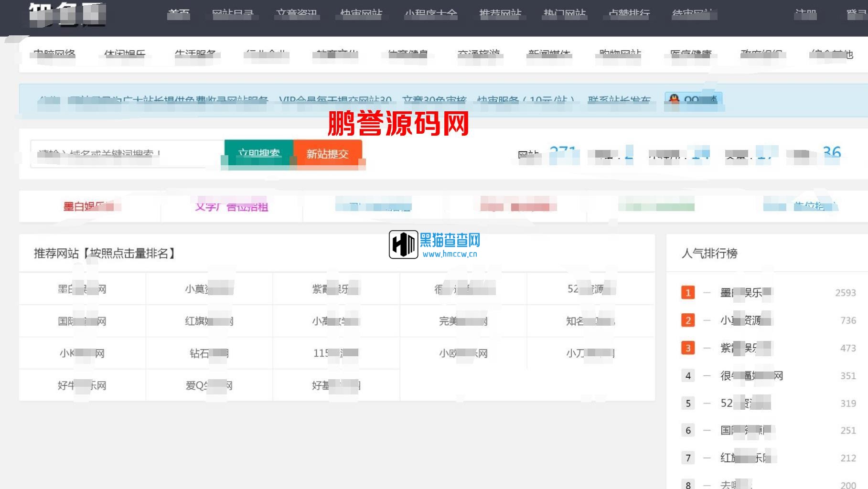The height and width of the screenshot is (489, 868).
Task: Click the orange rank 3 badge
Action: pyautogui.click(x=687, y=348)
